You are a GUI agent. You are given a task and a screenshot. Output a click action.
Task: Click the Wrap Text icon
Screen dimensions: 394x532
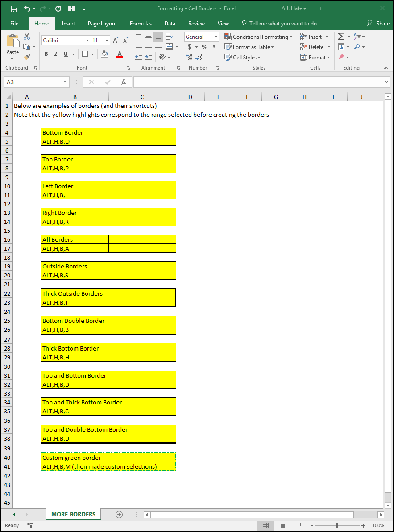point(170,36)
